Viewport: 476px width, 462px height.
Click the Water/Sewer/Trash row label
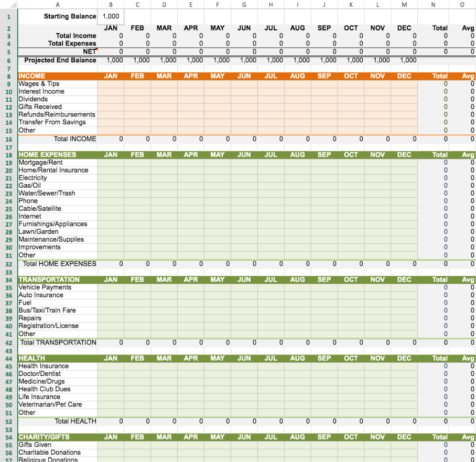point(47,193)
